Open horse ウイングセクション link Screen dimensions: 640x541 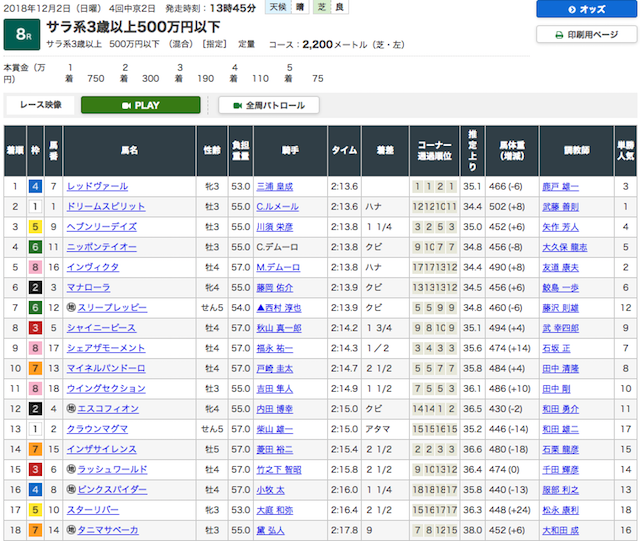tap(106, 389)
